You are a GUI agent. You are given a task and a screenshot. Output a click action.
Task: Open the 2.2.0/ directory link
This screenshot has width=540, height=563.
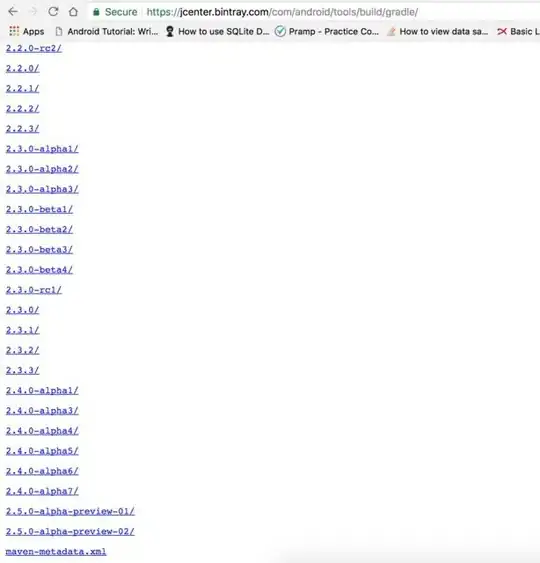tap(23, 69)
